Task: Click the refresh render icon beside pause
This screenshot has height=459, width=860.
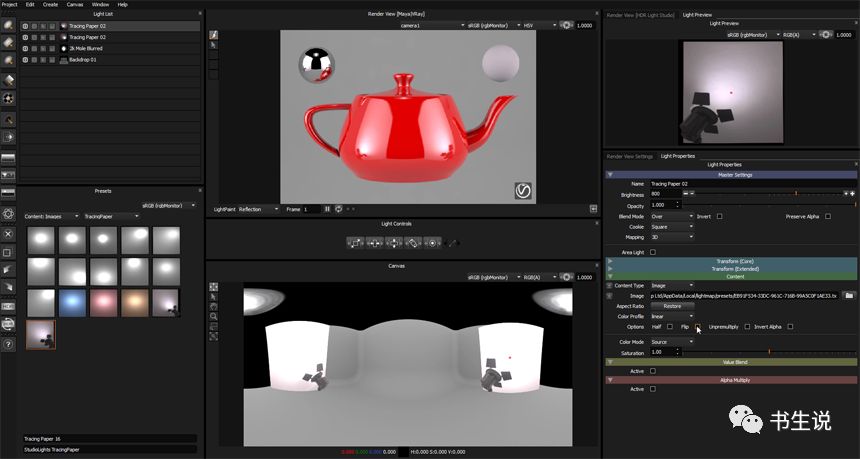Action: click(338, 209)
